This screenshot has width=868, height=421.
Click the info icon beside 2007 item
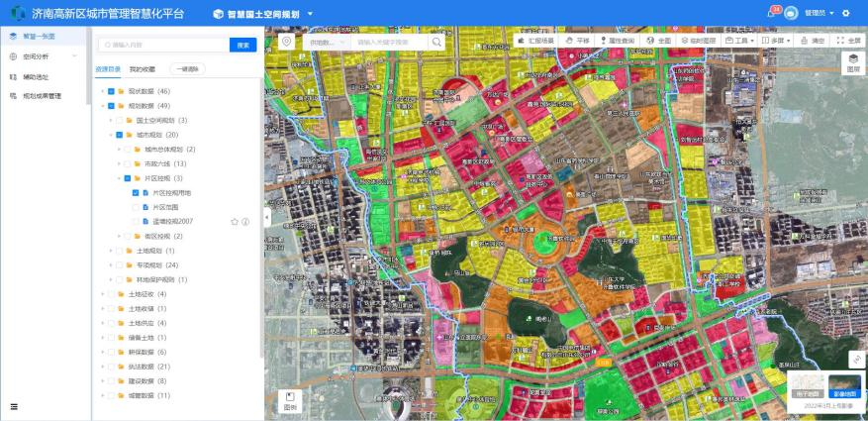point(245,222)
